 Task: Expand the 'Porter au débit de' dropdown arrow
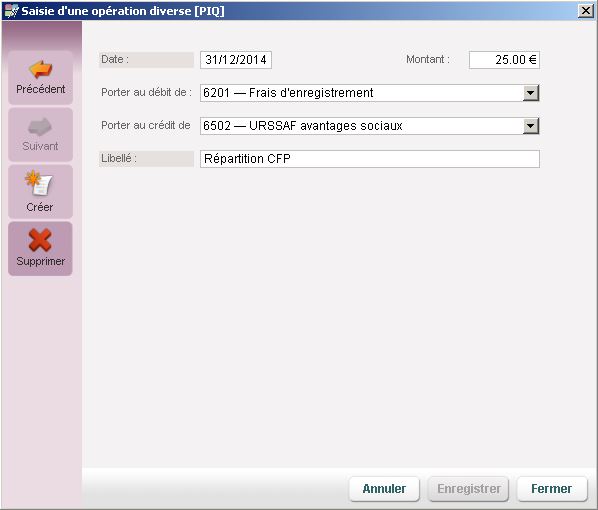pos(530,93)
